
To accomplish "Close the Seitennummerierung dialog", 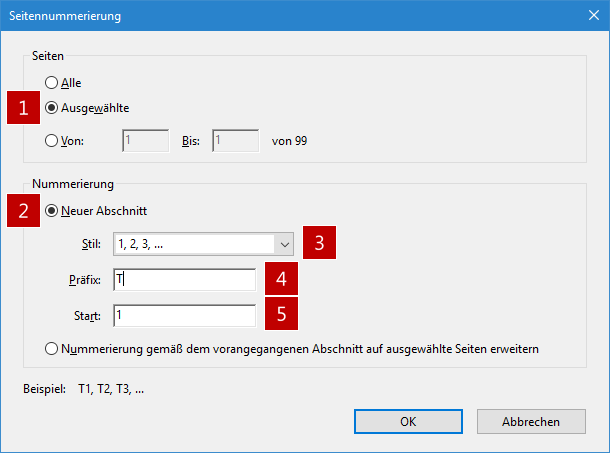I will tap(594, 16).
